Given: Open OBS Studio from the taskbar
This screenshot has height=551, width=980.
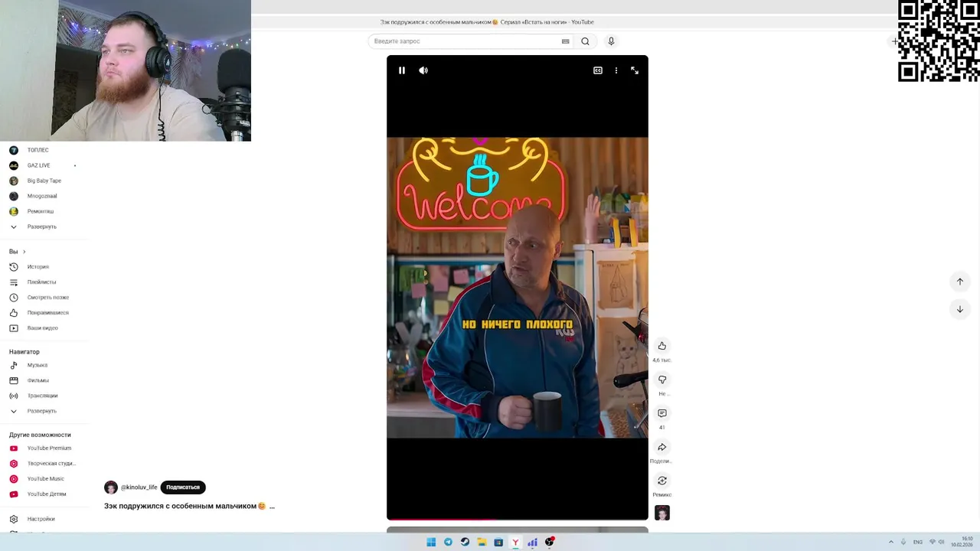Looking at the screenshot, I should (549, 542).
